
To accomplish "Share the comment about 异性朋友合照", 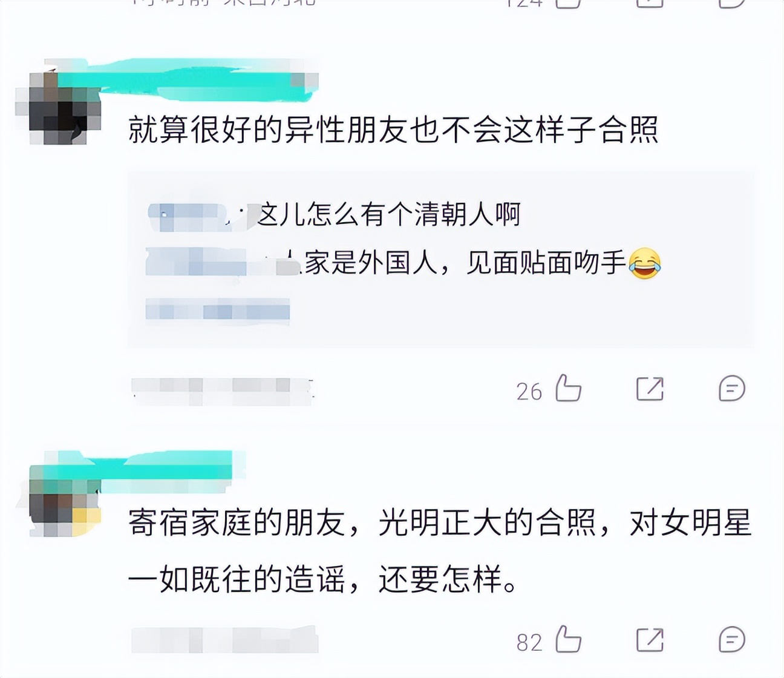I will [x=650, y=389].
